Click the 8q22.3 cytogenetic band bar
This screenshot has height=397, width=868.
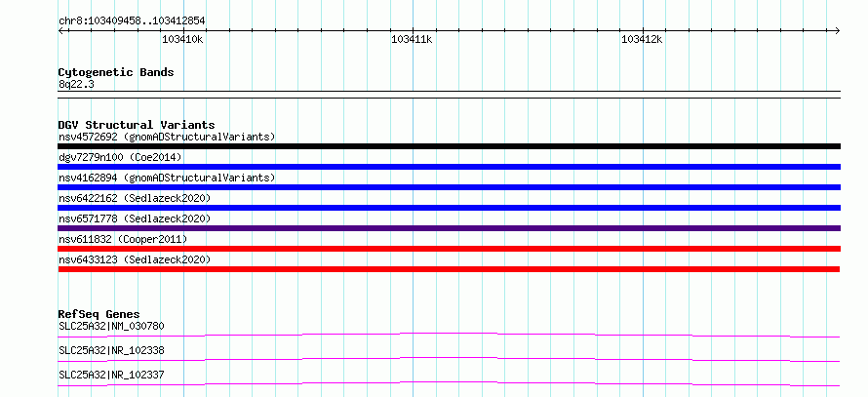[449, 95]
